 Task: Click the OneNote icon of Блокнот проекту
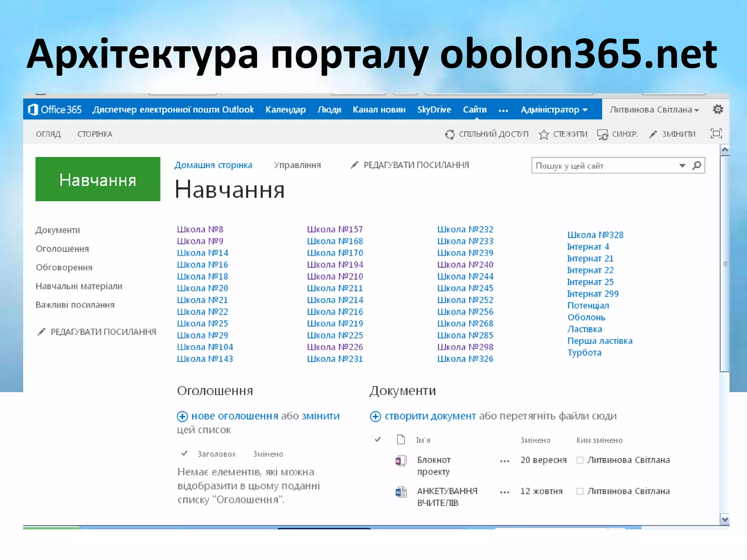401,461
